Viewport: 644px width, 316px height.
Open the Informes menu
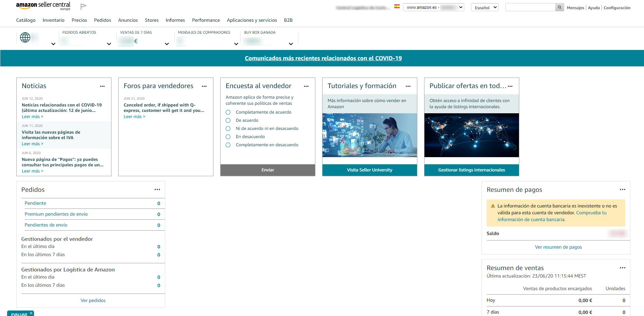[x=175, y=20]
